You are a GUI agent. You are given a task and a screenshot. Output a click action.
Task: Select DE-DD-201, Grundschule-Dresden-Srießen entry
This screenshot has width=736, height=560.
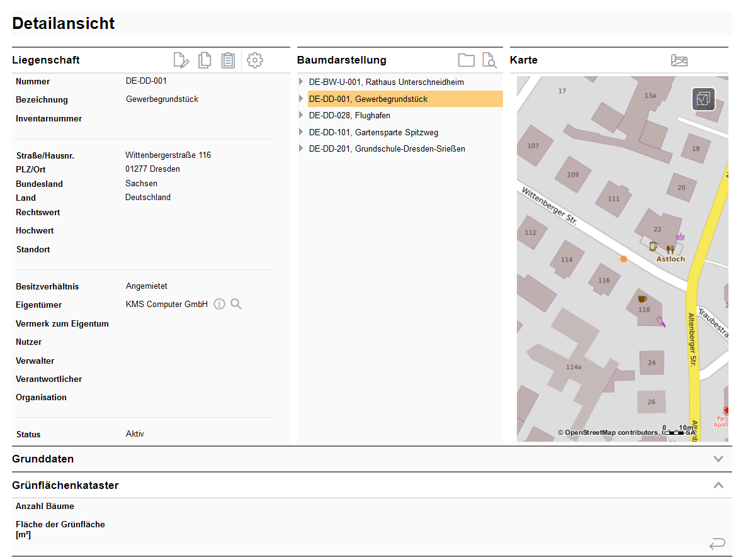(387, 148)
